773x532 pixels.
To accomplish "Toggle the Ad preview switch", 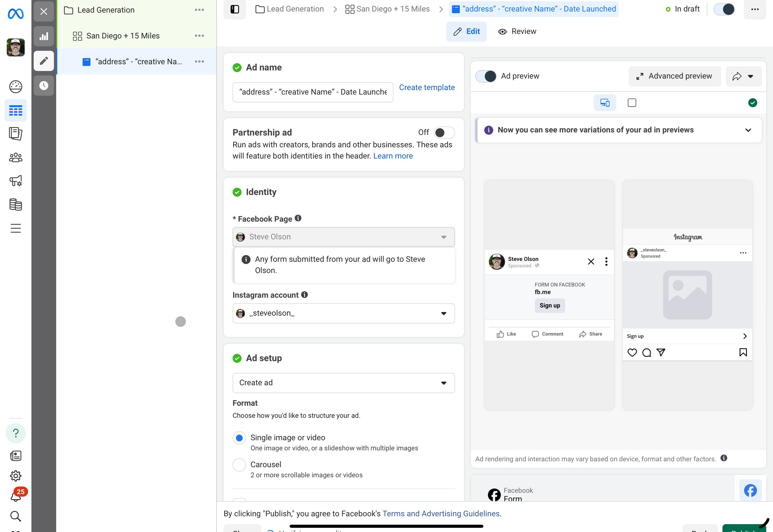I will (486, 76).
